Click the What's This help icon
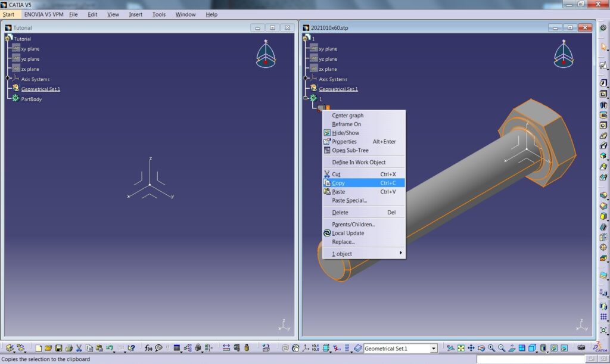This screenshot has height=364, width=610. [x=131, y=348]
